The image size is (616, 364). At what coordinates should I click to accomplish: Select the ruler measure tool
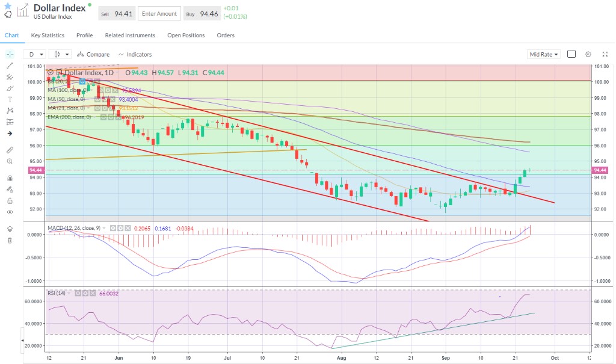pos(10,150)
